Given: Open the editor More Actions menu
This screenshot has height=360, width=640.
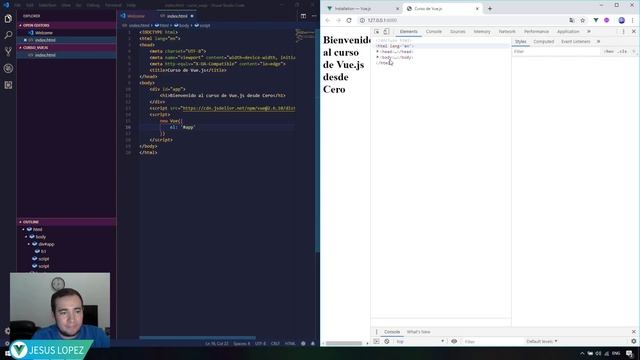Looking at the screenshot, I should [x=314, y=16].
